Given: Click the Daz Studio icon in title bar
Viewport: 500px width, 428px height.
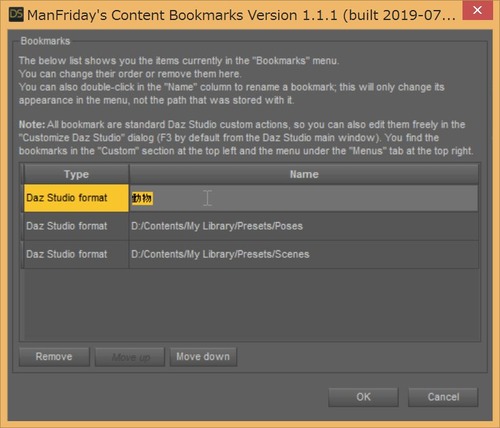Looking at the screenshot, I should coord(16,14).
